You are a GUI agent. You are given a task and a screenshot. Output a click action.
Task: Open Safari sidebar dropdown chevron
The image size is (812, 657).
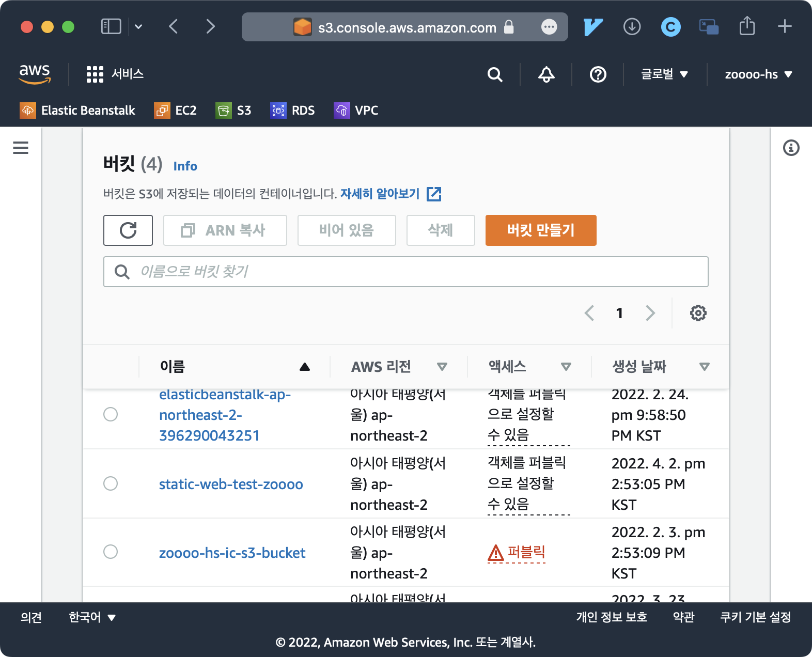138,26
